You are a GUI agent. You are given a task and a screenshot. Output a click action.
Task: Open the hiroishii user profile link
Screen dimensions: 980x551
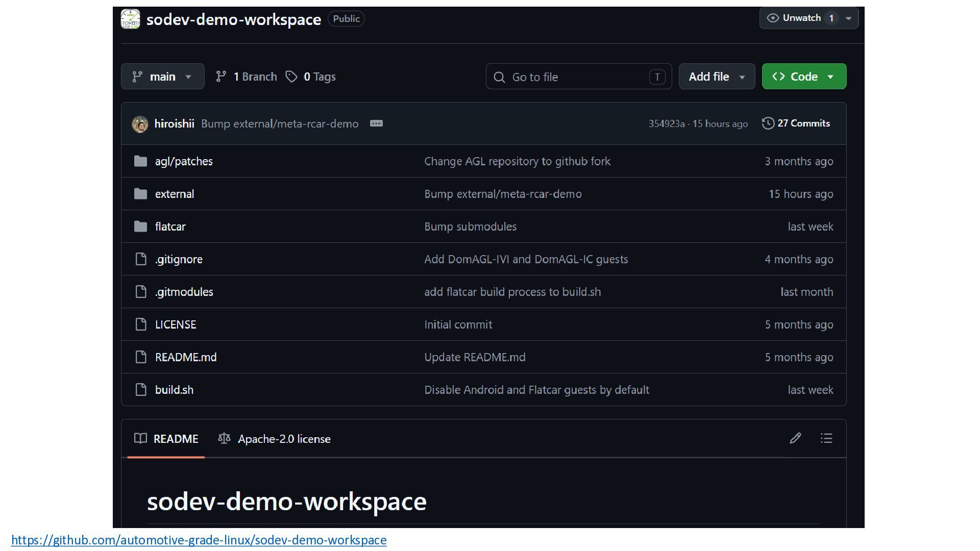[x=175, y=124]
